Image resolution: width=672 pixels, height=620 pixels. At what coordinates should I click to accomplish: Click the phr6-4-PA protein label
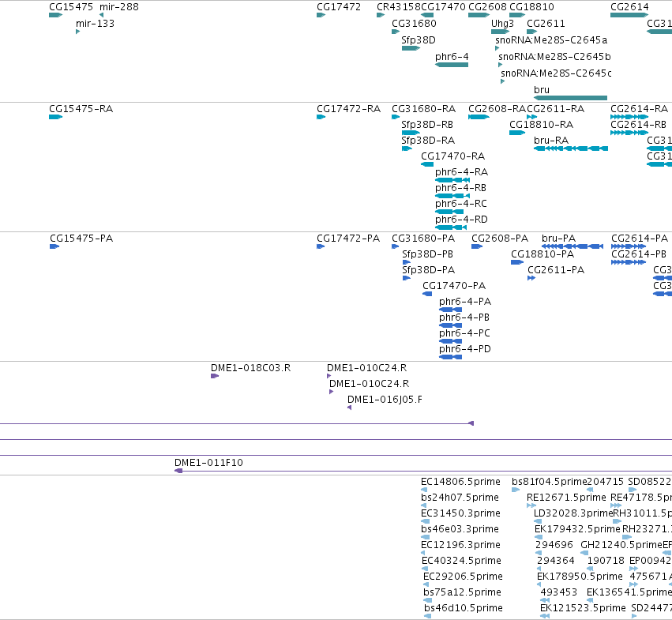(x=465, y=302)
